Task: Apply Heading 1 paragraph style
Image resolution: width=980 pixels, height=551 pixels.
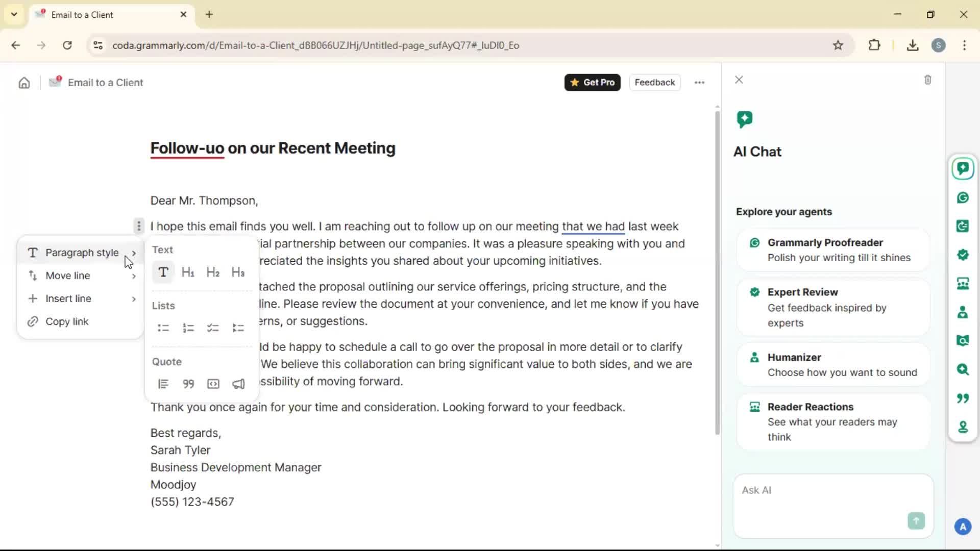Action: pyautogui.click(x=188, y=272)
